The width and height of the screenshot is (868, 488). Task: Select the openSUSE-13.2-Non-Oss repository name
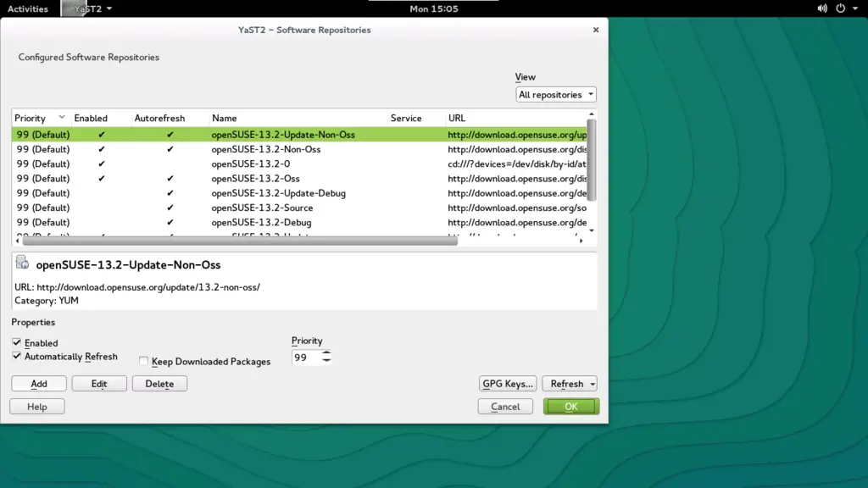coord(265,149)
